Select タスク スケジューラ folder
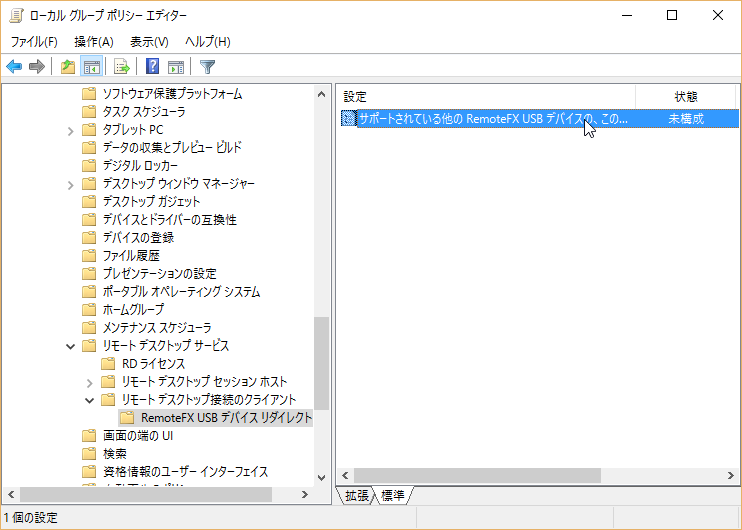742x530 pixels. 144,112
